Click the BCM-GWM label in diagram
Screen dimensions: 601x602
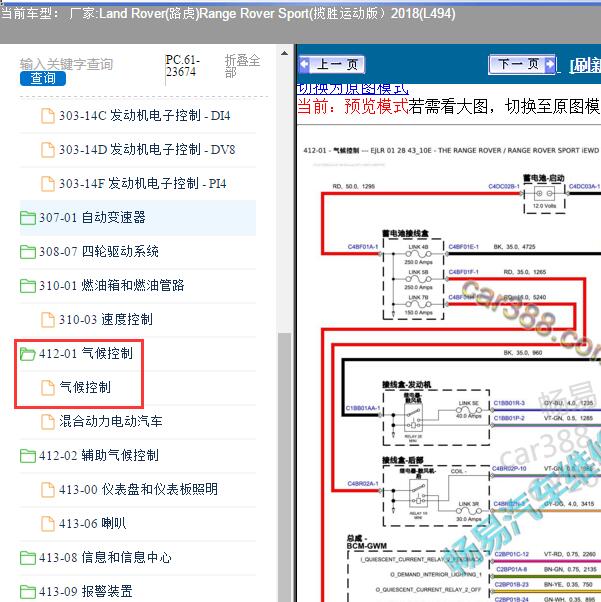[367, 546]
